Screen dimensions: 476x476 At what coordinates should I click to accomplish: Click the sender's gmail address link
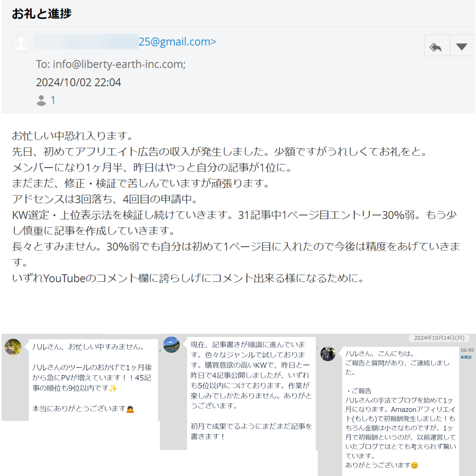177,42
